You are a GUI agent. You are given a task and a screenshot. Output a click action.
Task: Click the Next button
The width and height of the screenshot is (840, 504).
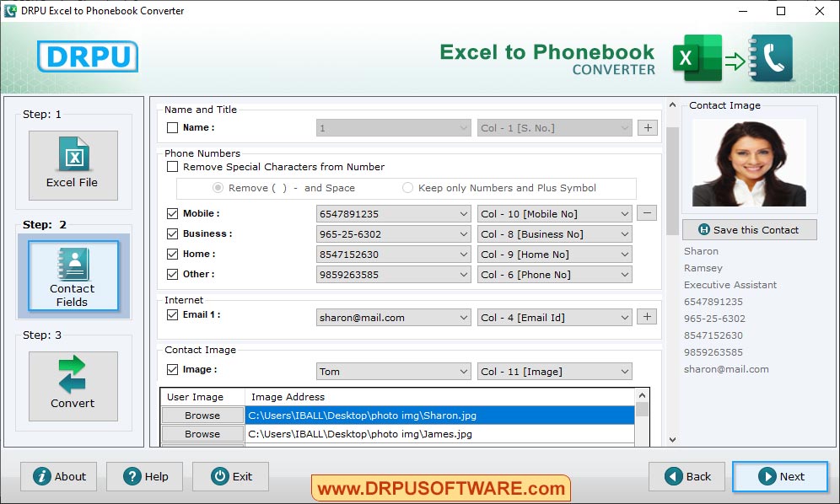coord(780,476)
